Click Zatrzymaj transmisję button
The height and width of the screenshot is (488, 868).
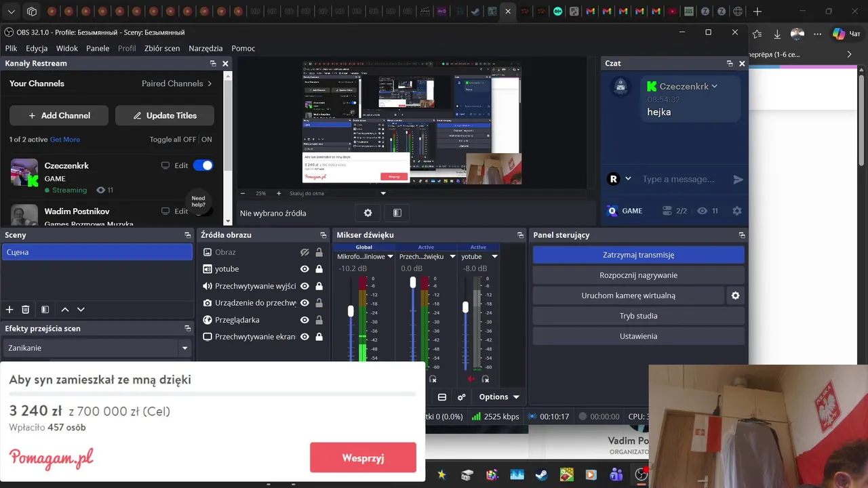coord(638,255)
